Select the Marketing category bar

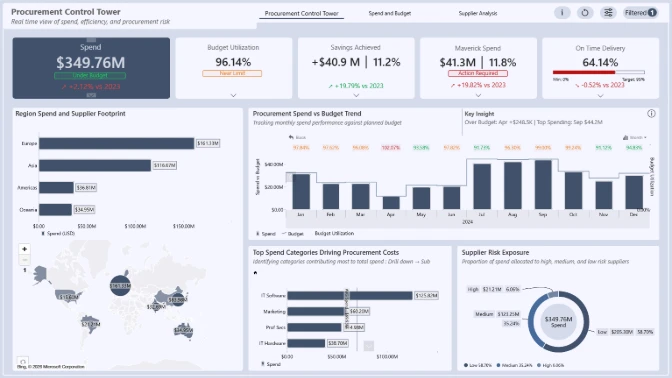coord(317,311)
